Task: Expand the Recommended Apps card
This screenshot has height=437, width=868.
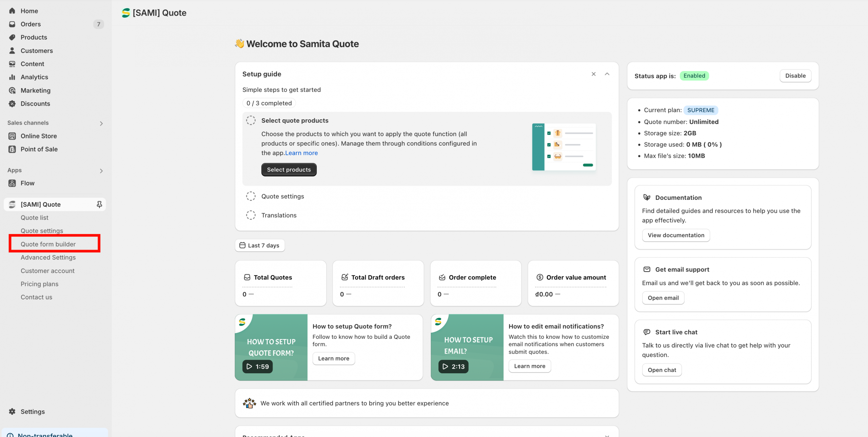Action: (x=607, y=435)
